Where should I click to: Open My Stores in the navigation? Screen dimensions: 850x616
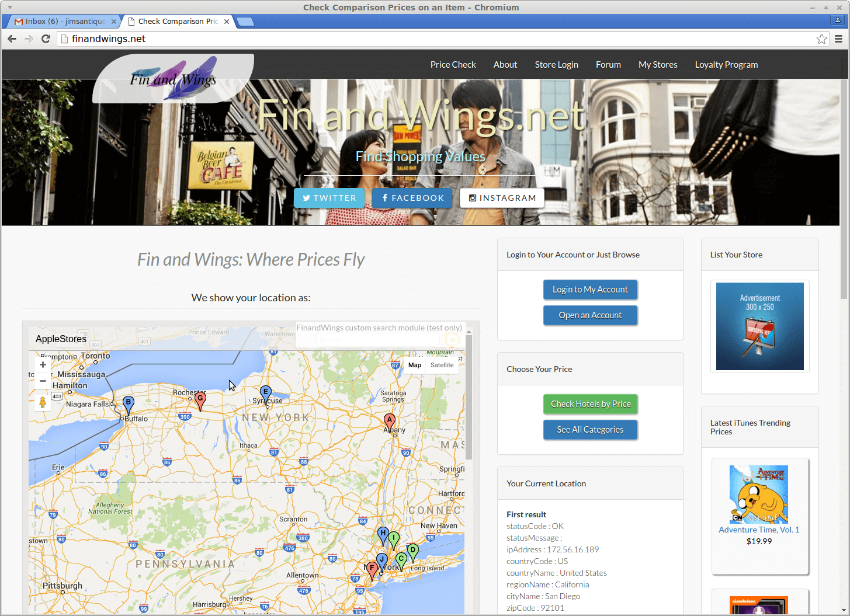point(658,65)
